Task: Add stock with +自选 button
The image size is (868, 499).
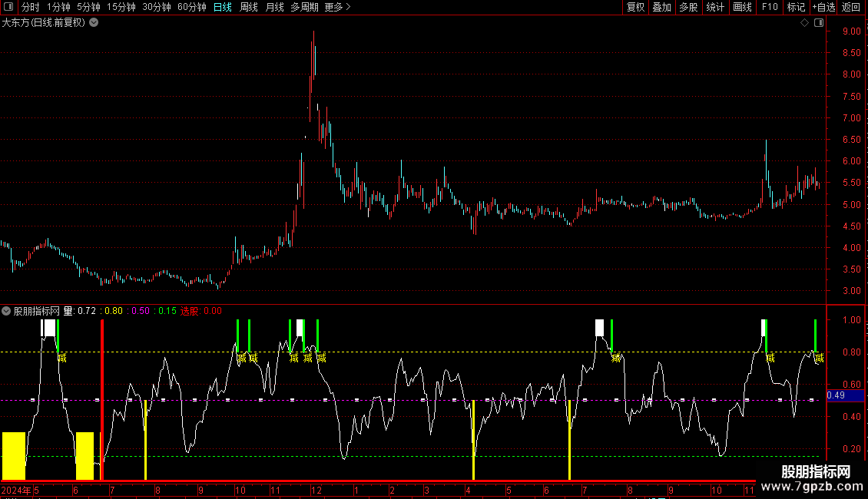Action: 823,7
